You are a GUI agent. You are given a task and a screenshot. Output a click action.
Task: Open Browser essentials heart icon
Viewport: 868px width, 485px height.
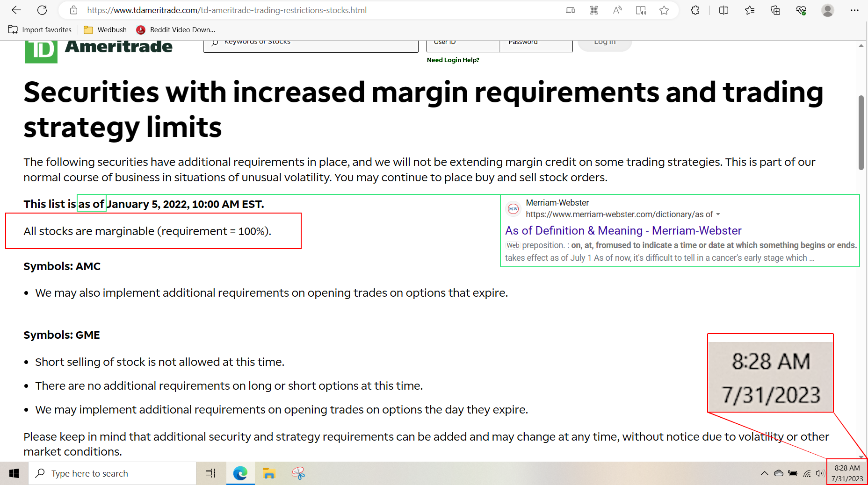pyautogui.click(x=801, y=10)
